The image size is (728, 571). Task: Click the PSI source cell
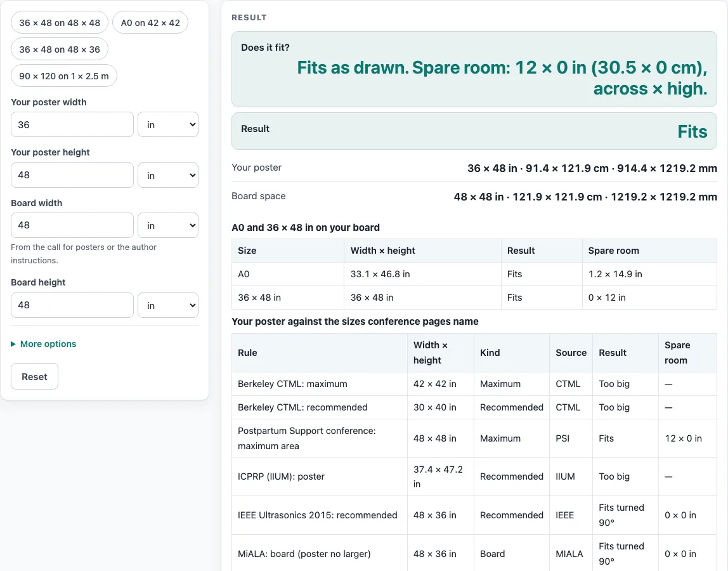point(571,438)
